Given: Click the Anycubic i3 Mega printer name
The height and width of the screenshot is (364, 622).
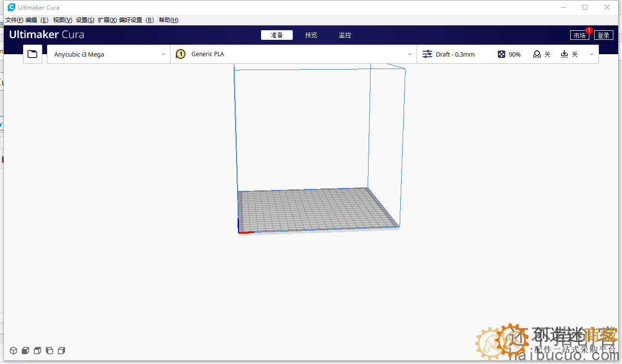Looking at the screenshot, I should pyautogui.click(x=79, y=54).
